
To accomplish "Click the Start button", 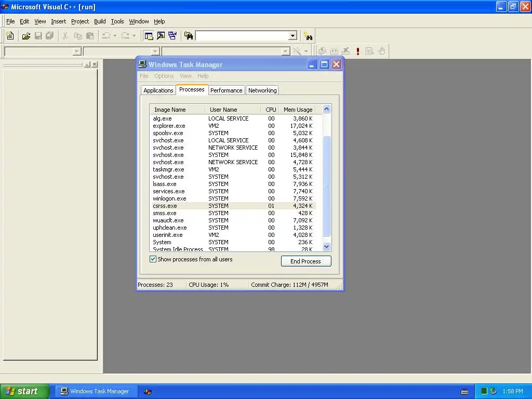I will coord(25,391).
